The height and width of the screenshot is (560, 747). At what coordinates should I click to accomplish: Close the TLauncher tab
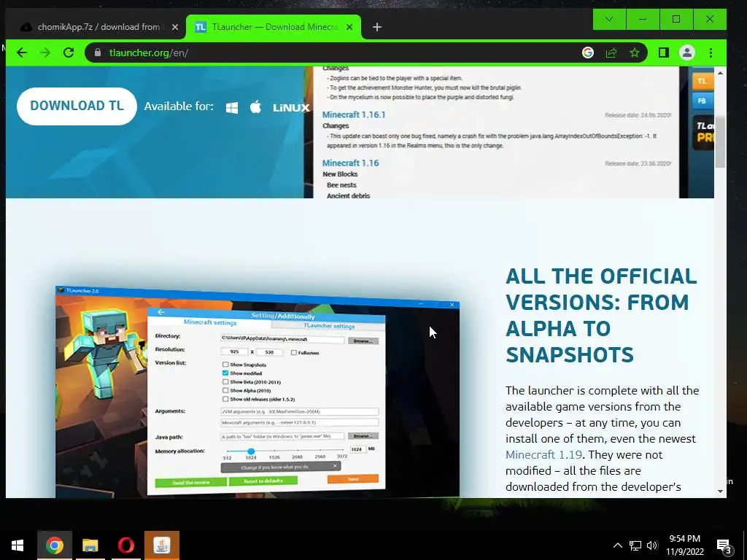[349, 27]
